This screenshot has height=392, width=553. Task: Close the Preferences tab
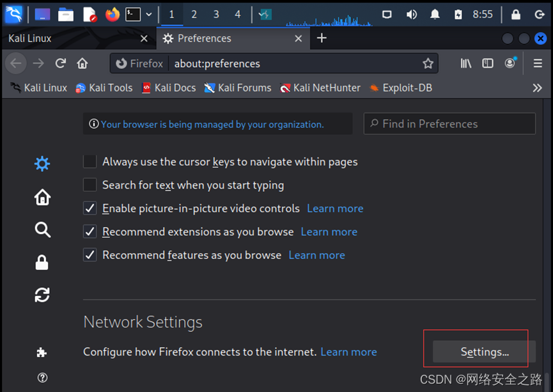click(299, 38)
